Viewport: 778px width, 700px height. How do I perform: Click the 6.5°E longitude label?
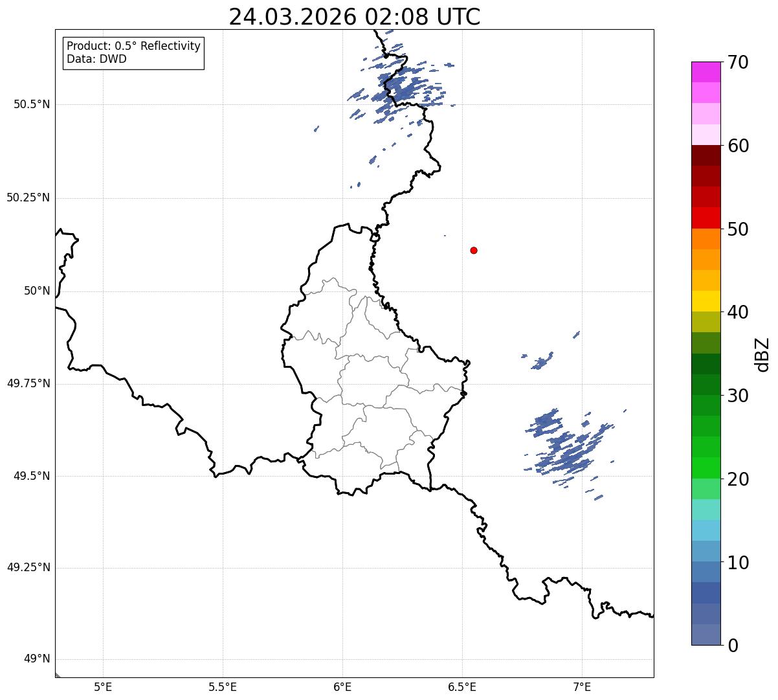(462, 687)
